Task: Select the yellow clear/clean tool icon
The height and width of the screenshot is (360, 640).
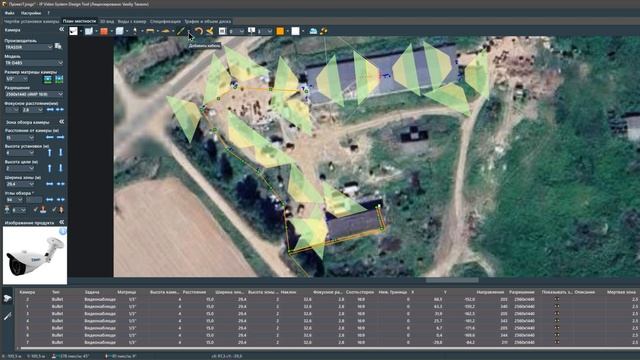Action: pos(210,31)
